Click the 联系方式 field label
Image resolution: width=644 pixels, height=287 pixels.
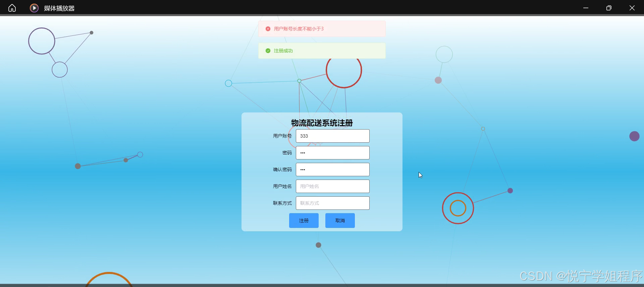[282, 203]
